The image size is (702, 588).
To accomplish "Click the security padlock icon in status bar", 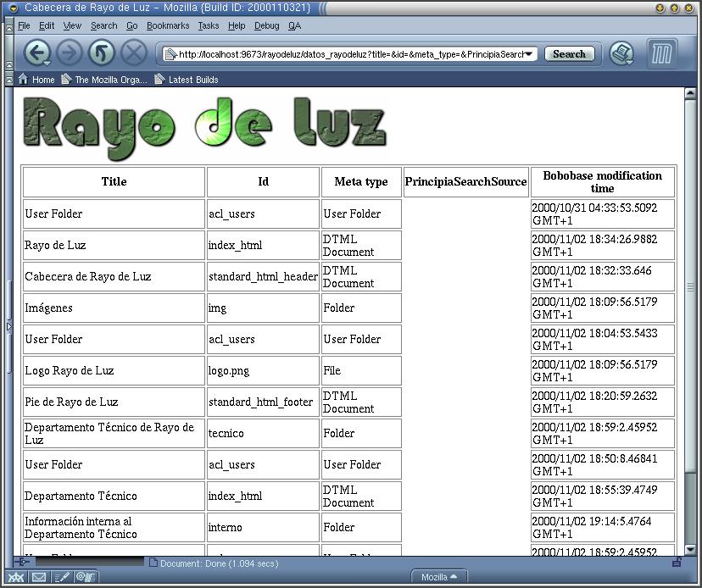I will click(x=677, y=562).
